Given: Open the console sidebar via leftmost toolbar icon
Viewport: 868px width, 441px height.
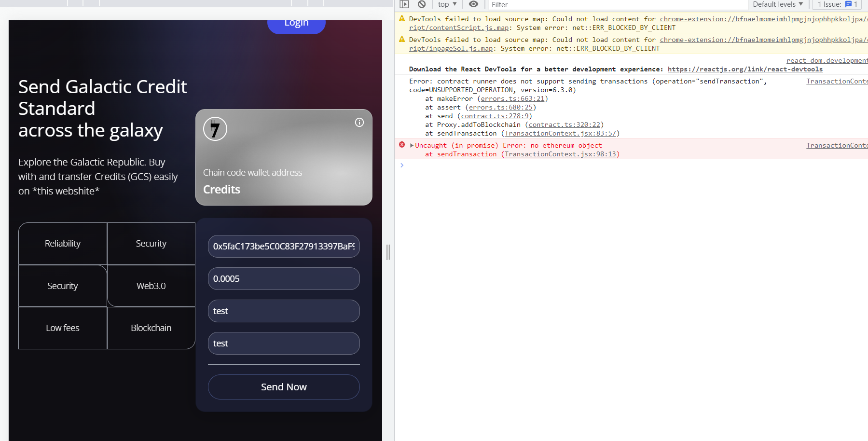Looking at the screenshot, I should (x=404, y=4).
